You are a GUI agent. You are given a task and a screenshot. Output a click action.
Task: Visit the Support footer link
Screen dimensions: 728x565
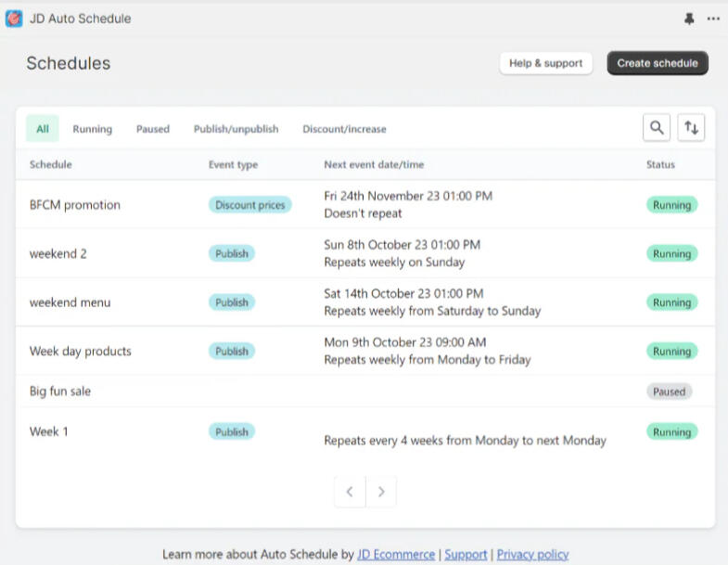coord(466,554)
